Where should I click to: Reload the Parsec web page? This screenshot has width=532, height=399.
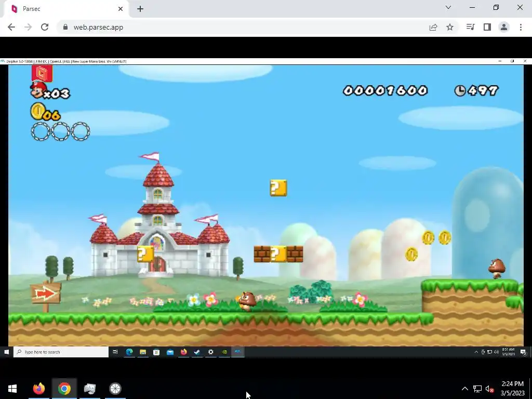coord(45,28)
